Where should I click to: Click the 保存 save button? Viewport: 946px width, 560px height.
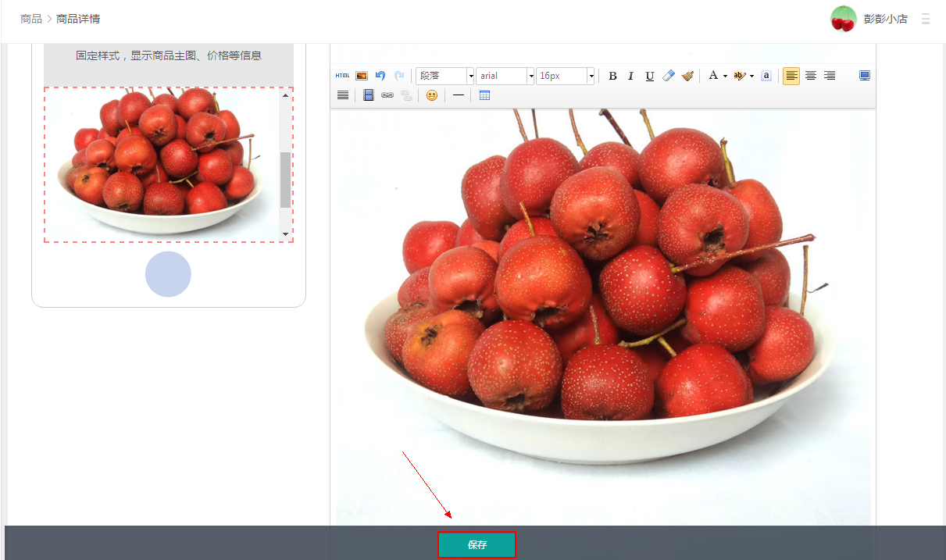[x=477, y=545]
